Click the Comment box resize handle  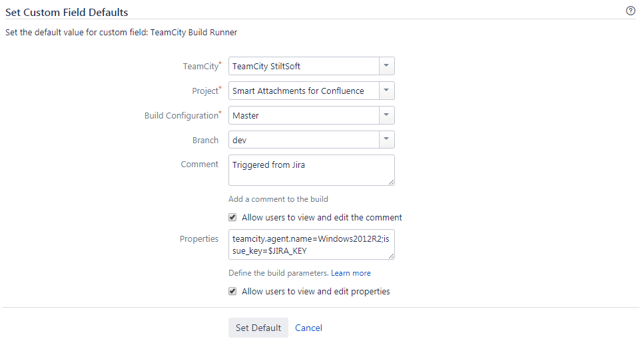pos(391,182)
